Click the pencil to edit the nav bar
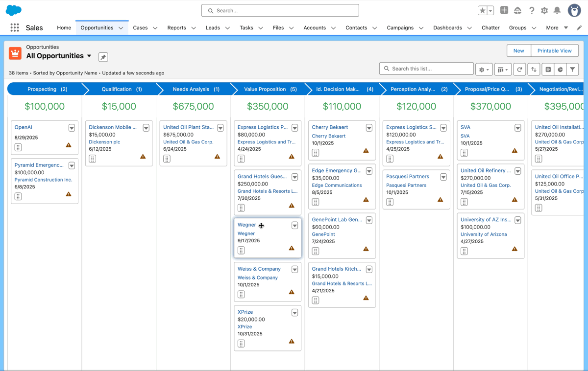588x371 pixels. pos(579,28)
